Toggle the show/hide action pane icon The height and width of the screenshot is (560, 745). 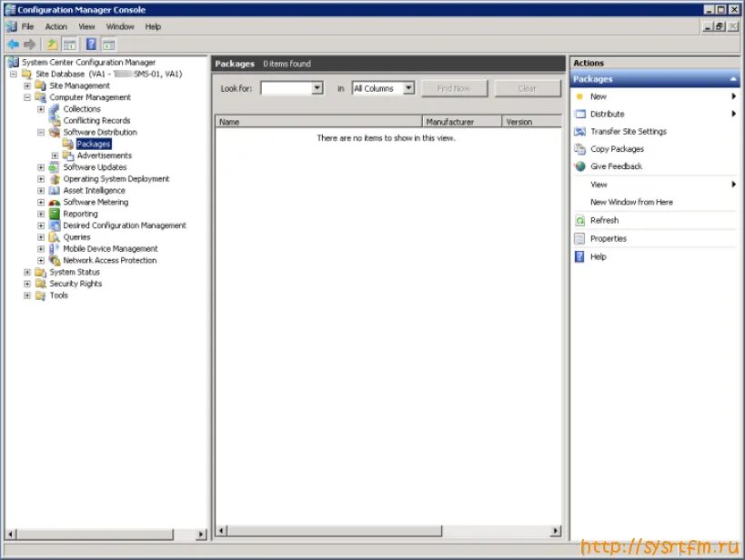(109, 45)
